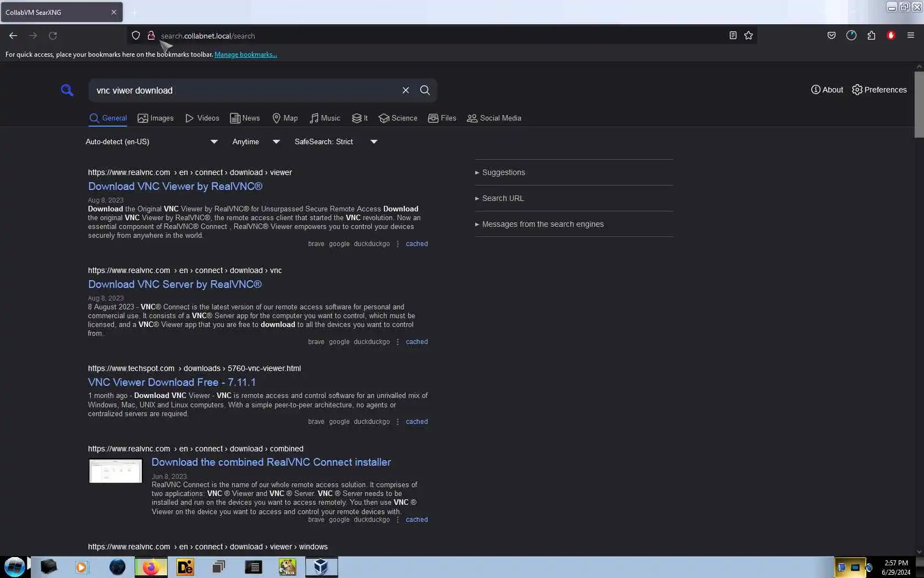Open the Extensions puzzle-piece icon
Image resolution: width=924 pixels, height=578 pixels.
(x=871, y=36)
